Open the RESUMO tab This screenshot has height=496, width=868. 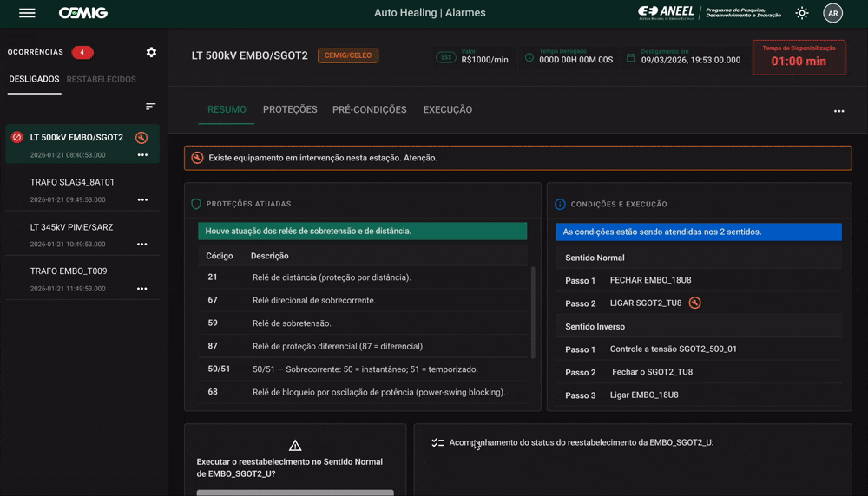227,109
